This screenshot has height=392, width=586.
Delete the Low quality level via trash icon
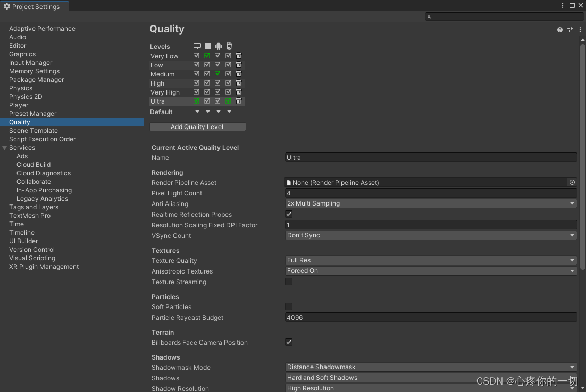click(x=238, y=64)
